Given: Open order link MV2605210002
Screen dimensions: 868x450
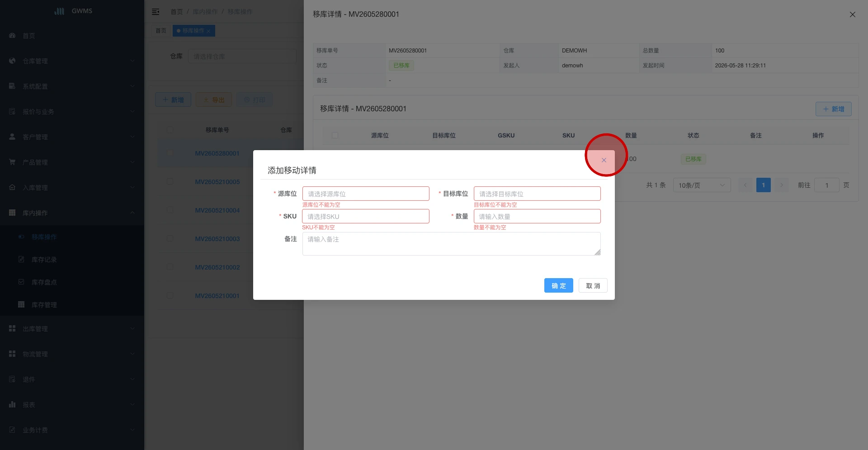Looking at the screenshot, I should tap(217, 267).
